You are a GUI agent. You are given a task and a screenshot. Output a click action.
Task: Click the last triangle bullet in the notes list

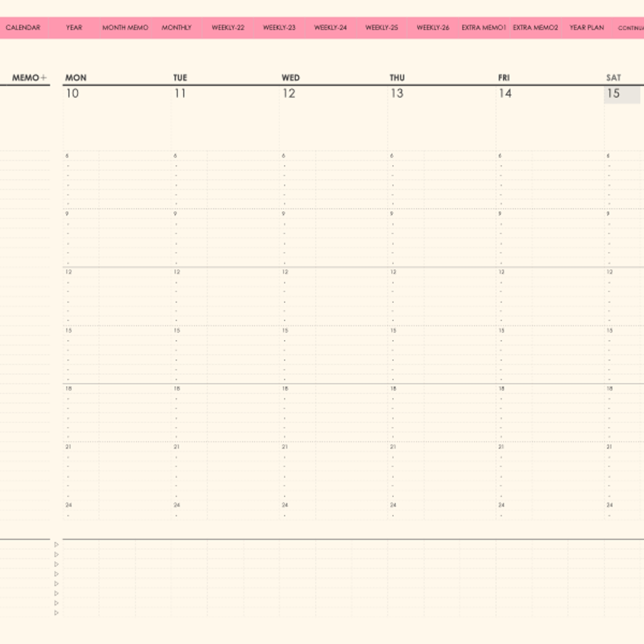(57, 612)
